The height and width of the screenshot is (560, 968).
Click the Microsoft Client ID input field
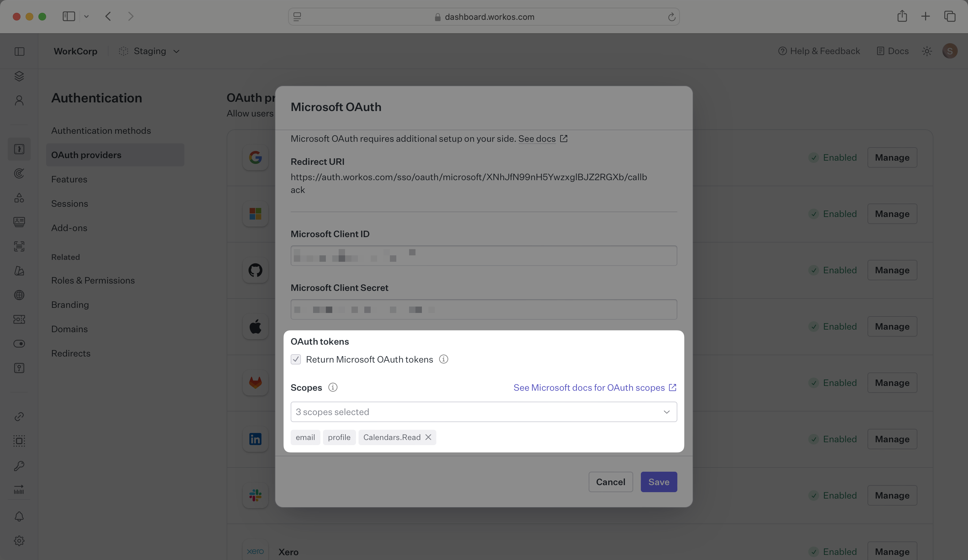pyautogui.click(x=483, y=256)
